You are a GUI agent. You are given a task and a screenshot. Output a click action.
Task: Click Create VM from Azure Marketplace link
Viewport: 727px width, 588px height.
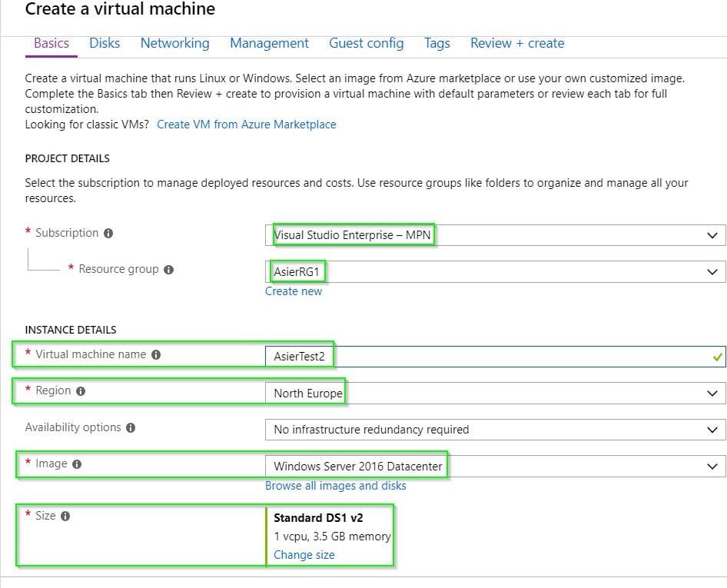tap(246, 125)
